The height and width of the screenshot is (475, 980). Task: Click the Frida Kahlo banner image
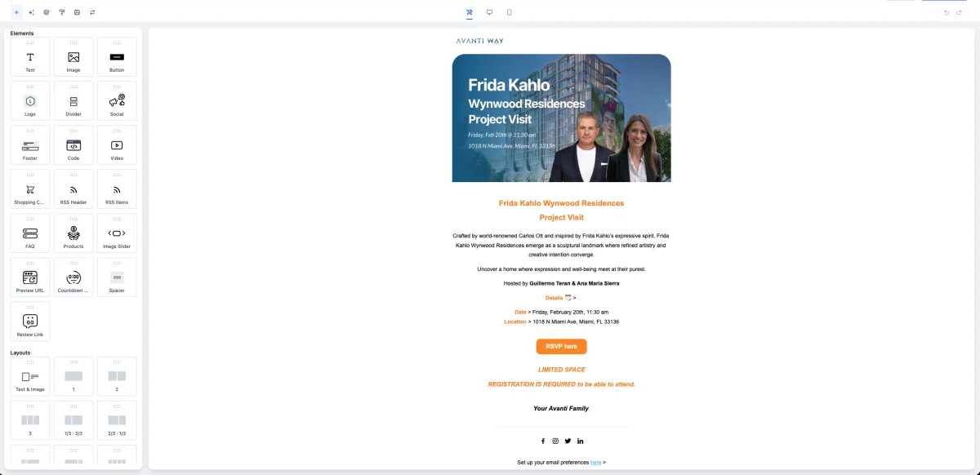click(x=561, y=118)
